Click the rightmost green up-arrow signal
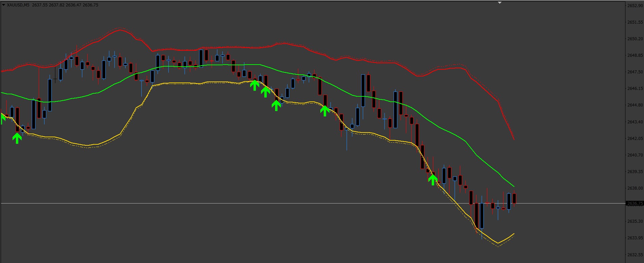Screen dimensions: 644x263 (x=433, y=180)
